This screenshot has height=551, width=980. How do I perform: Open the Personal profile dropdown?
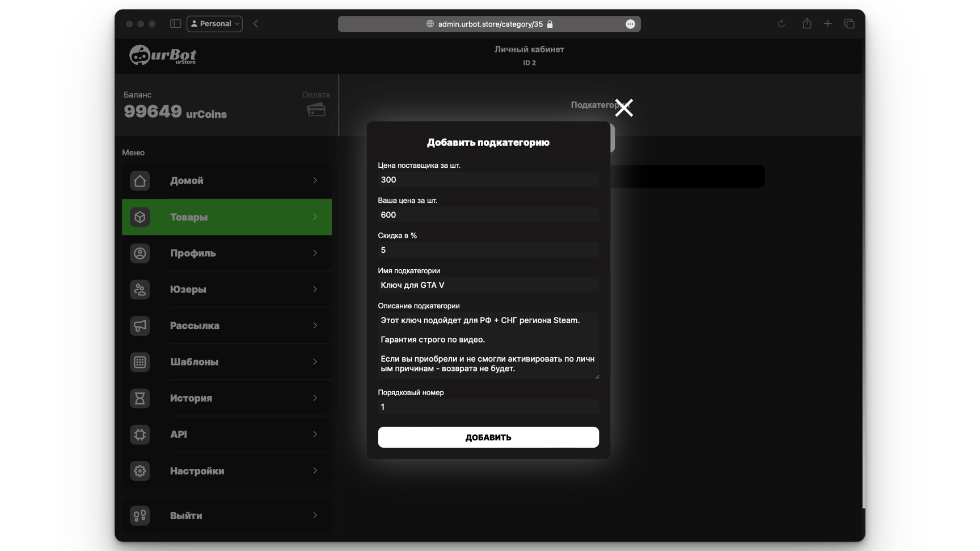point(214,24)
